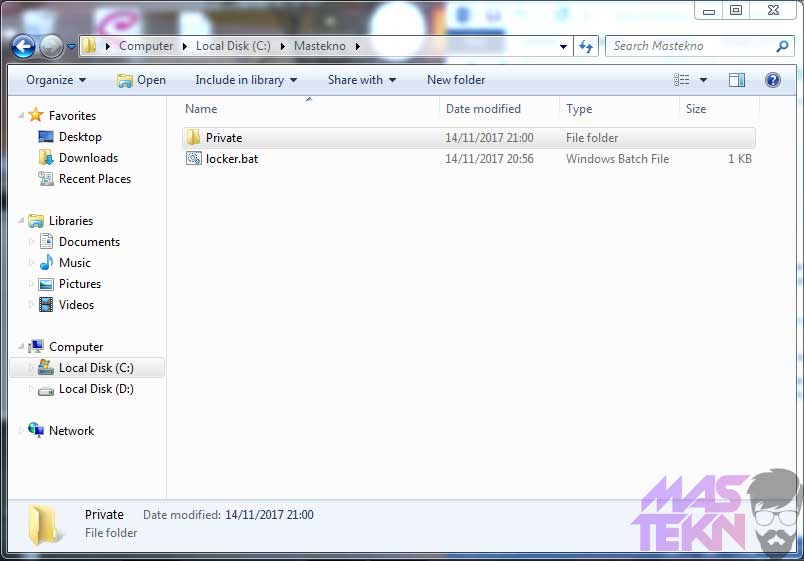Screen dimensions: 804x561
Task: Open the Music library
Action: (75, 263)
